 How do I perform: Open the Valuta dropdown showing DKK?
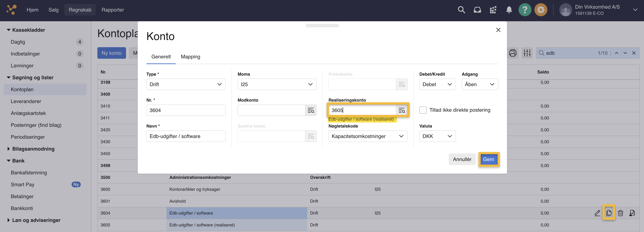[437, 136]
